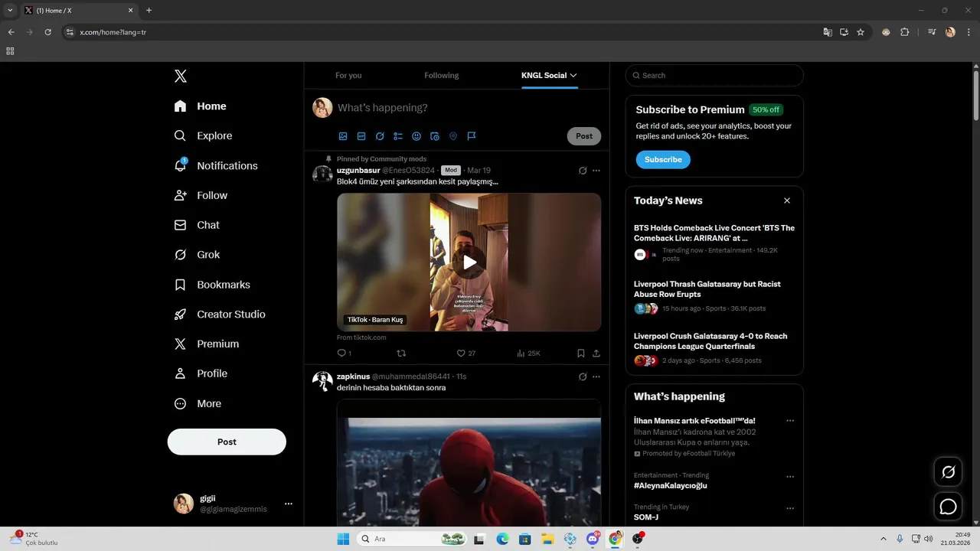
Task: Open Premium from the sidebar
Action: tap(207, 344)
